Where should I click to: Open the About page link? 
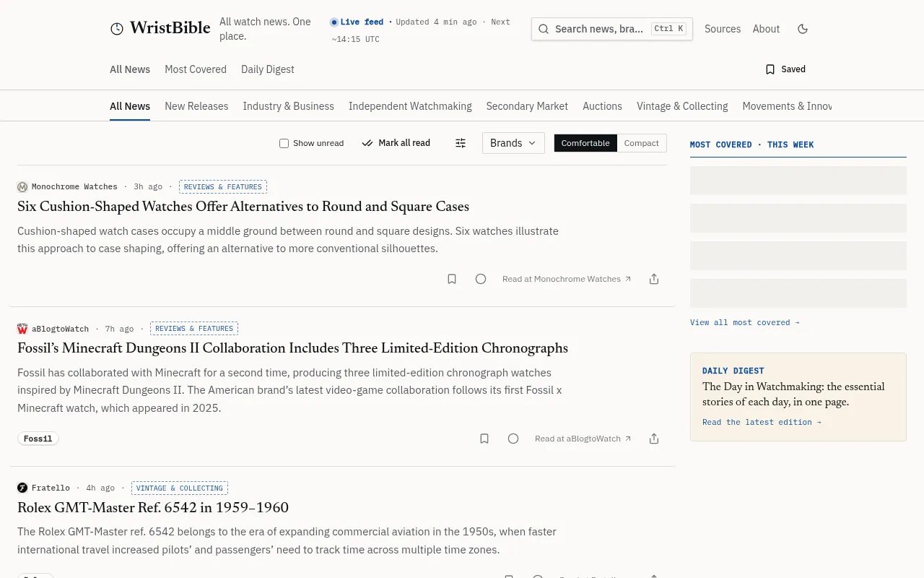click(x=766, y=29)
